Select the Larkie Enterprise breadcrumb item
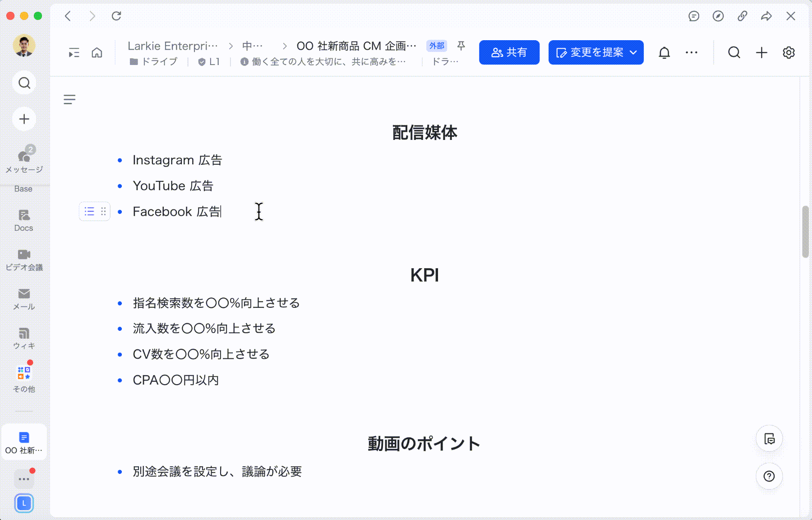This screenshot has height=520, width=812. coord(173,46)
